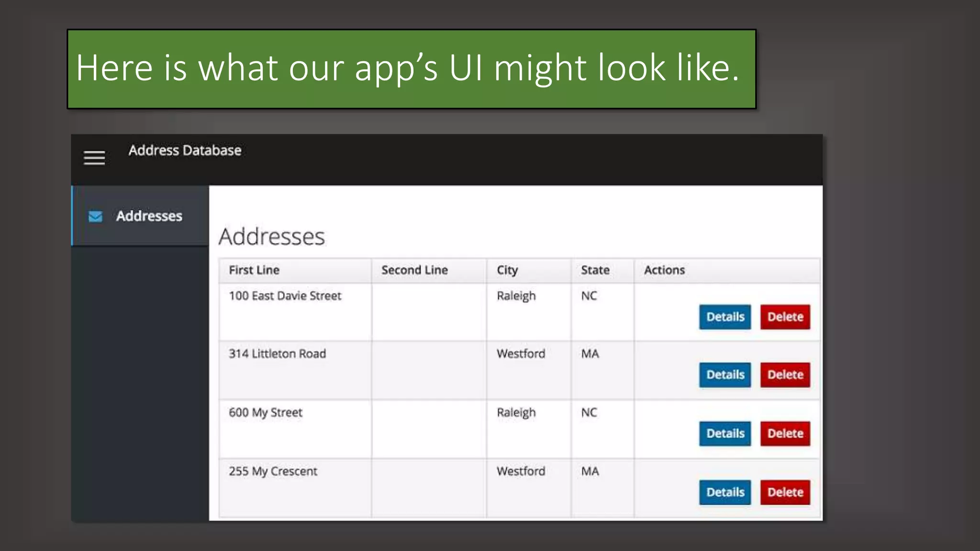Viewport: 980px width, 551px height.
Task: Delete the 314 Littleton Road row
Action: click(785, 375)
